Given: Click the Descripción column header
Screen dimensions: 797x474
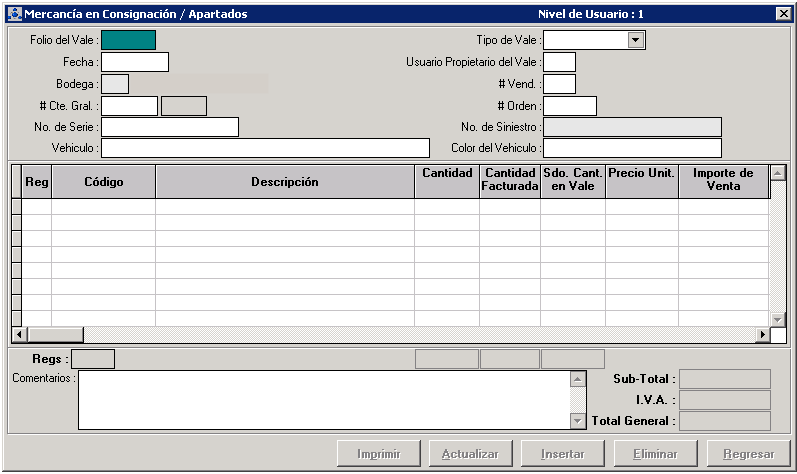Looking at the screenshot, I should pyautogui.click(x=284, y=182).
